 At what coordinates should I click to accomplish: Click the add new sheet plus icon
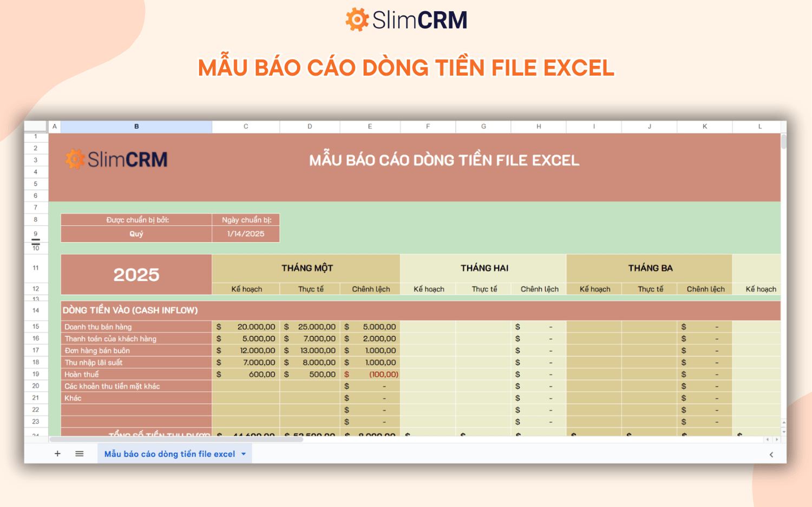pyautogui.click(x=57, y=453)
